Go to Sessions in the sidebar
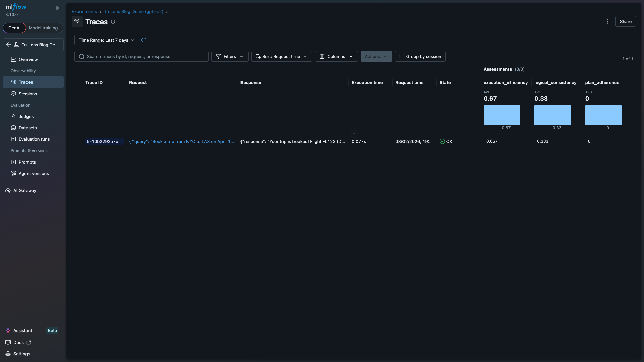 pyautogui.click(x=28, y=94)
